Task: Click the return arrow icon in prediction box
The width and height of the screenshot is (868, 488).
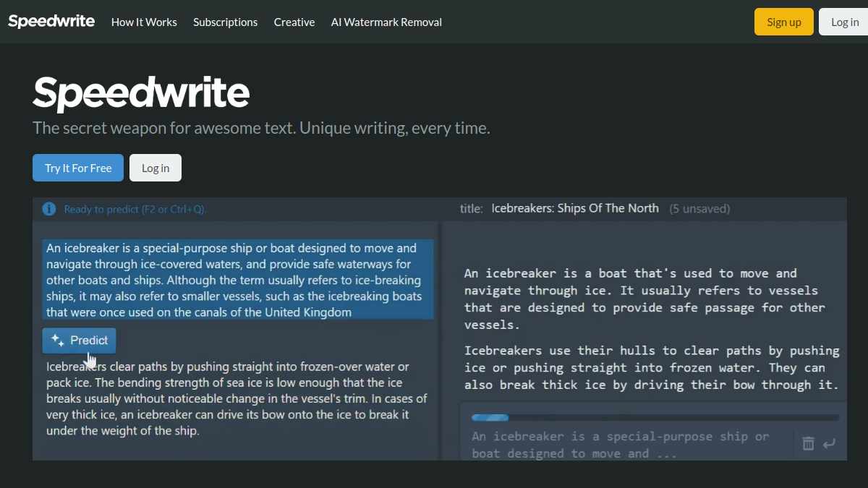Action: [830, 443]
